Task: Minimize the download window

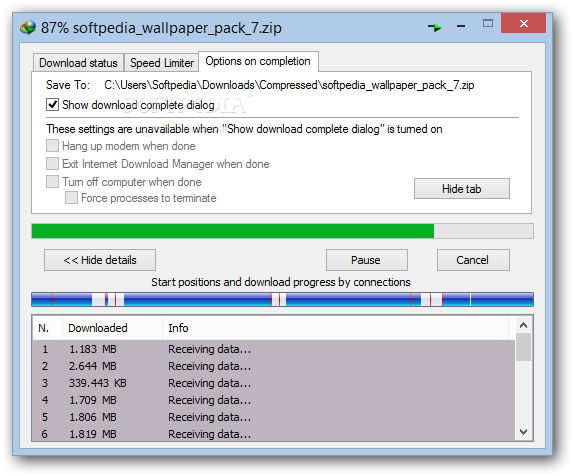Action: tap(461, 26)
